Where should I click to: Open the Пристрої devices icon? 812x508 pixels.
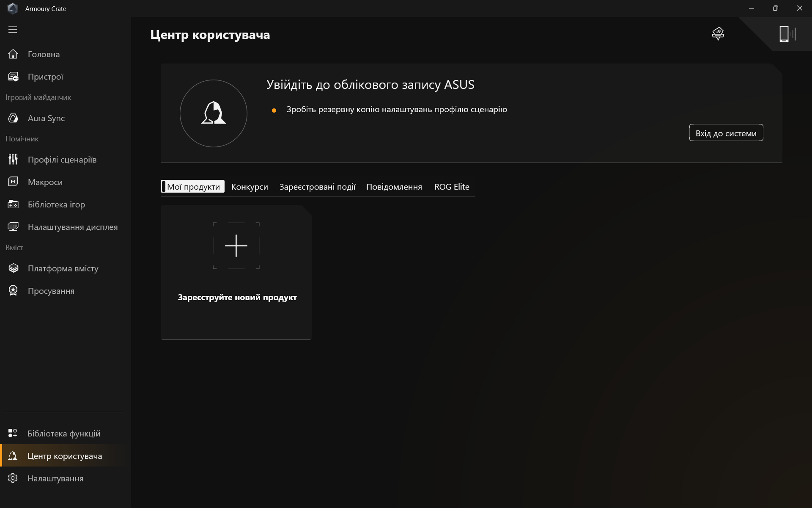(x=13, y=77)
